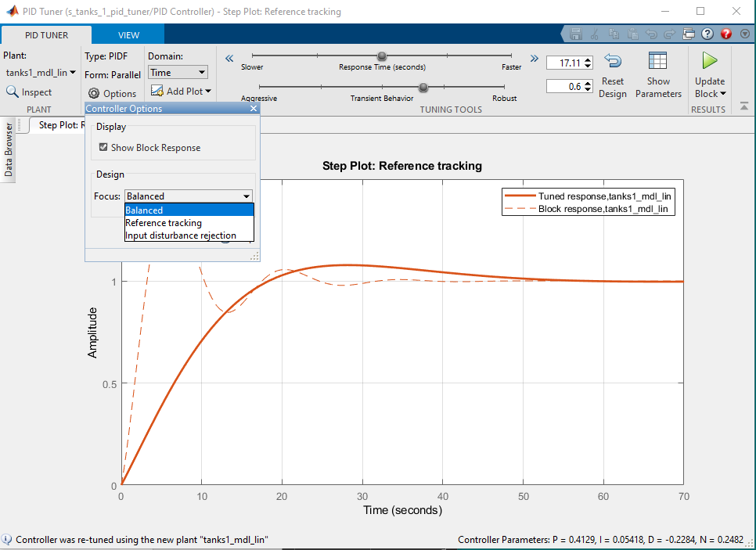The image size is (756, 550).
Task: Open the Domain Time dropdown
Action: 178,73
